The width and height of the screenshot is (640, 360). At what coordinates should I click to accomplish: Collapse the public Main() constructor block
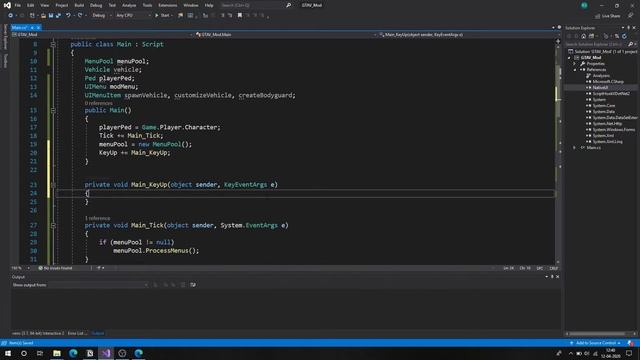pos(53,110)
